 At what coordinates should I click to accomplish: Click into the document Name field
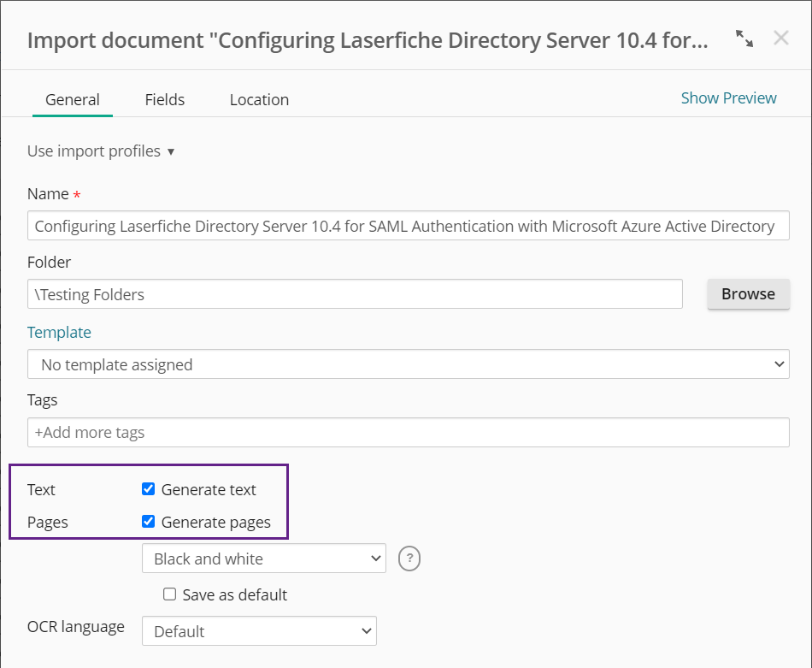click(x=408, y=226)
